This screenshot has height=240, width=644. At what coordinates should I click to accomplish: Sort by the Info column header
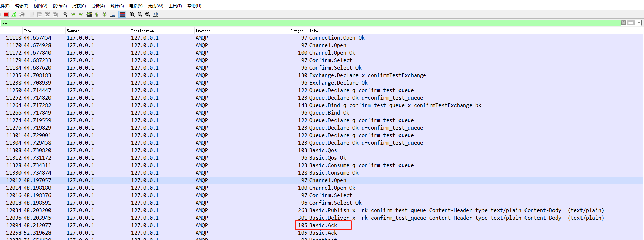pyautogui.click(x=476, y=31)
